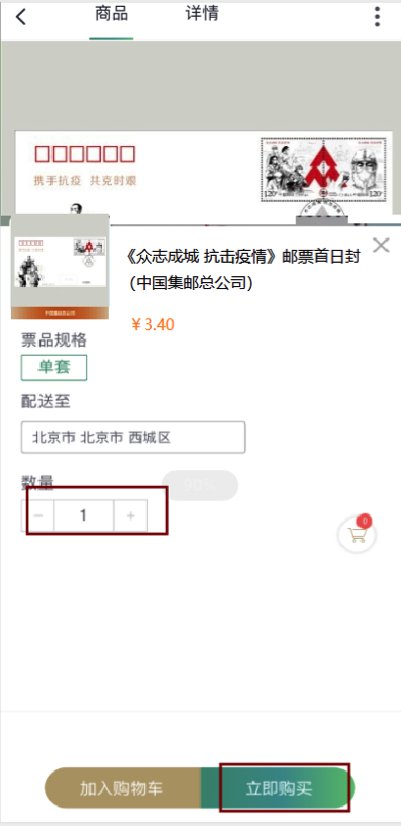The image size is (401, 826).
Task: Tap the back arrow icon
Action: click(x=21, y=16)
